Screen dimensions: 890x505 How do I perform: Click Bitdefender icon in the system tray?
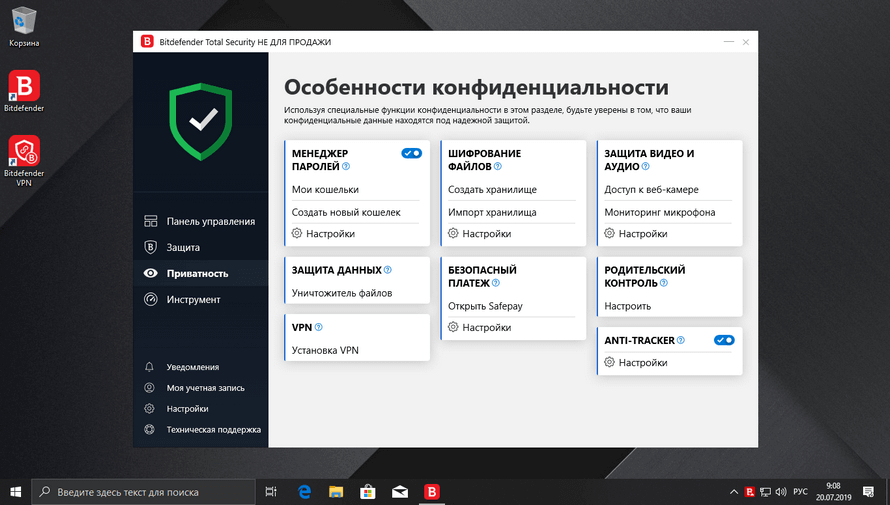(749, 492)
